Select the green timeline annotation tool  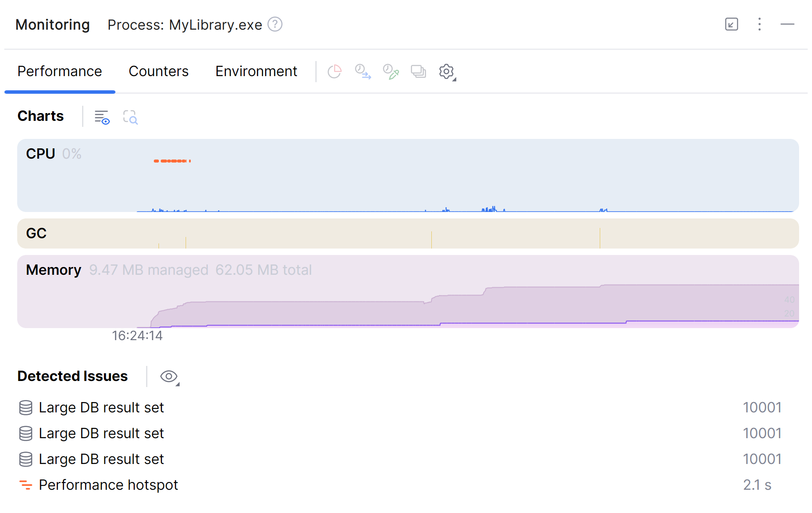(391, 72)
